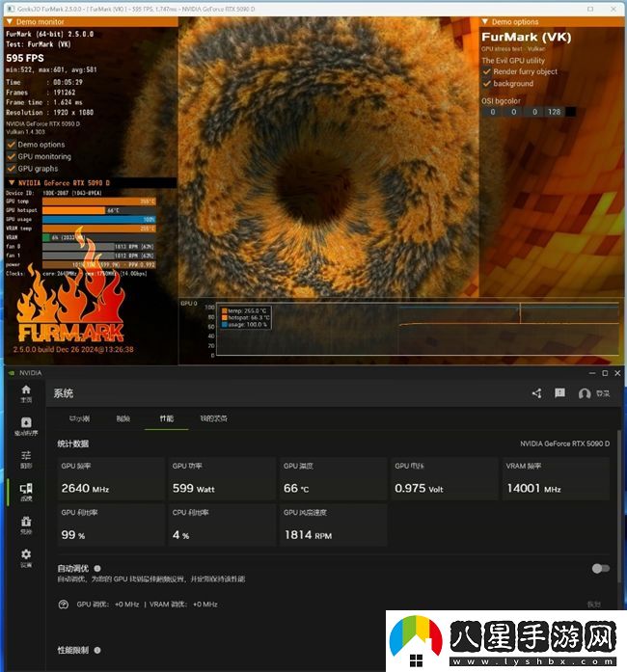627x672 pixels.
Task: Click the 99 % GPU utilization card
Action: tap(111, 525)
